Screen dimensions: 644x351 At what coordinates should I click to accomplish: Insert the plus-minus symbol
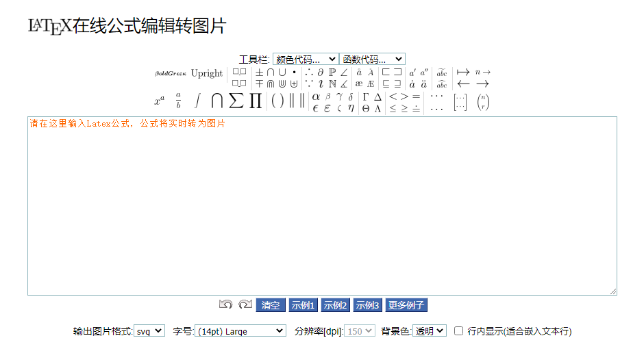(x=259, y=73)
